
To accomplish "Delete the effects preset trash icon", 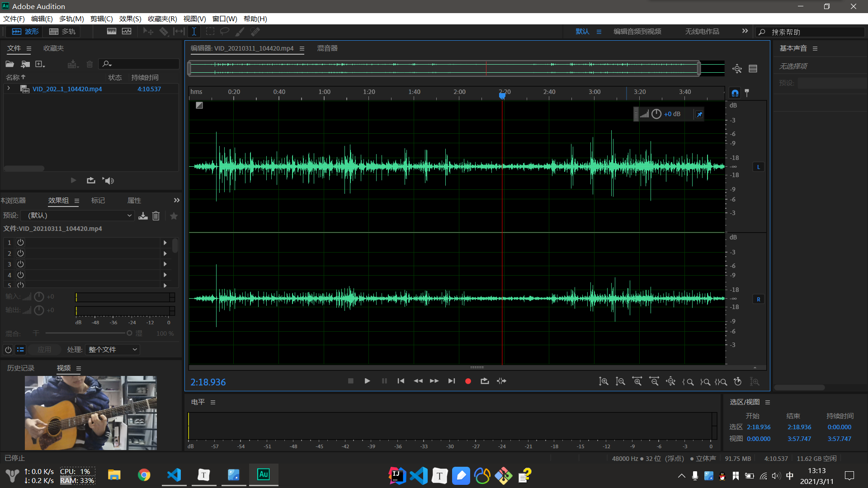I will [156, 216].
